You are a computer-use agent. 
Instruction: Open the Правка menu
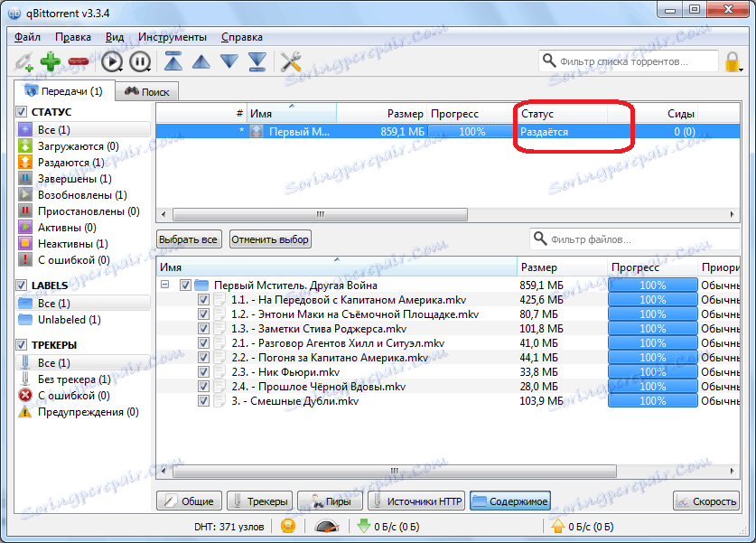click(73, 37)
